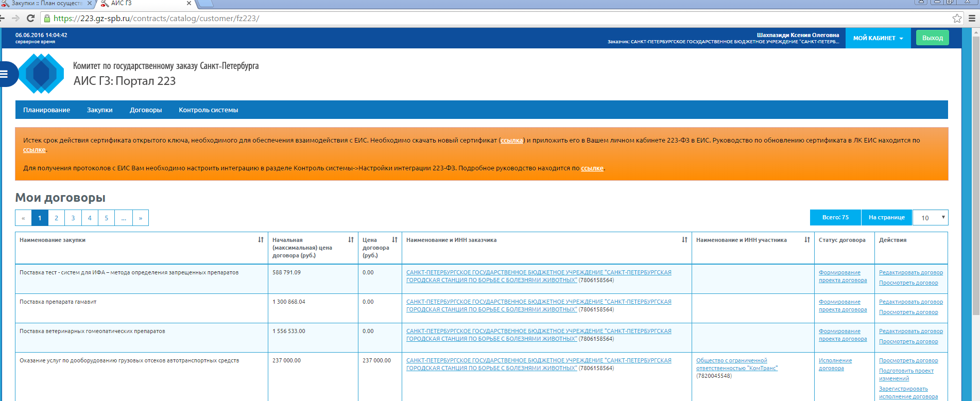The image size is (980, 401).
Task: Click the 'Подготовить проект изменений' link
Action: point(906,375)
